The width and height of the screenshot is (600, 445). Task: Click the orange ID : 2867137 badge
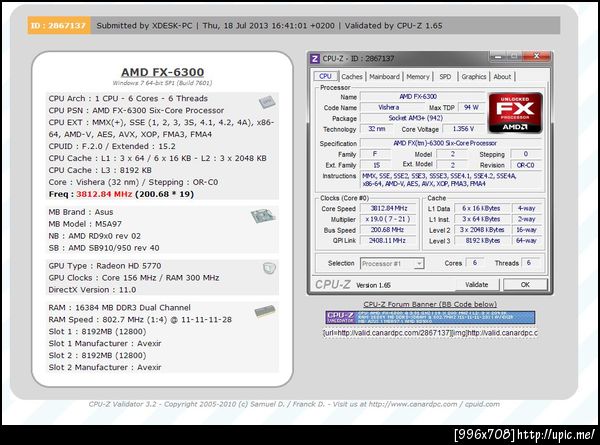pos(59,25)
